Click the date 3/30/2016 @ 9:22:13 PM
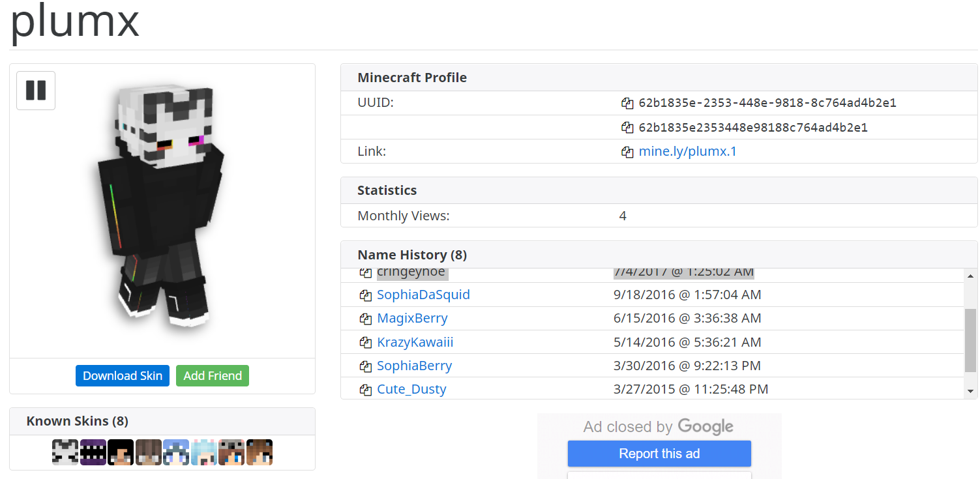The height and width of the screenshot is (479, 980). tap(687, 366)
